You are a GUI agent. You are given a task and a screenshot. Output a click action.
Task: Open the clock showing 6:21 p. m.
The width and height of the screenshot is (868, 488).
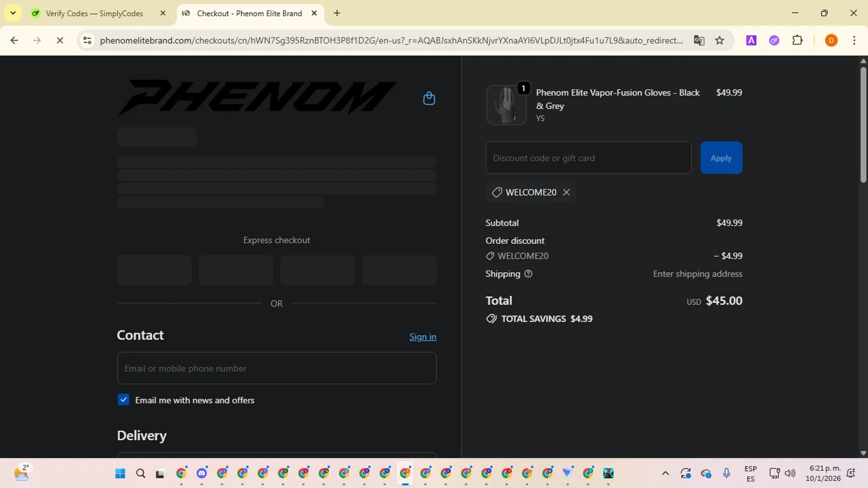click(825, 474)
